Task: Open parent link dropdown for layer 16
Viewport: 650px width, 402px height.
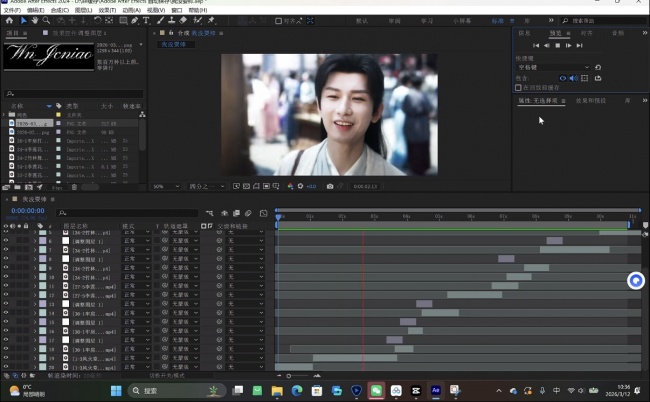Action: (245, 331)
